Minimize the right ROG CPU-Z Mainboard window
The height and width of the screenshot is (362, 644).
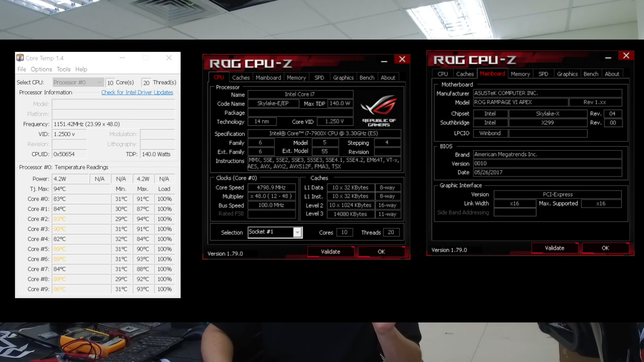pos(608,58)
